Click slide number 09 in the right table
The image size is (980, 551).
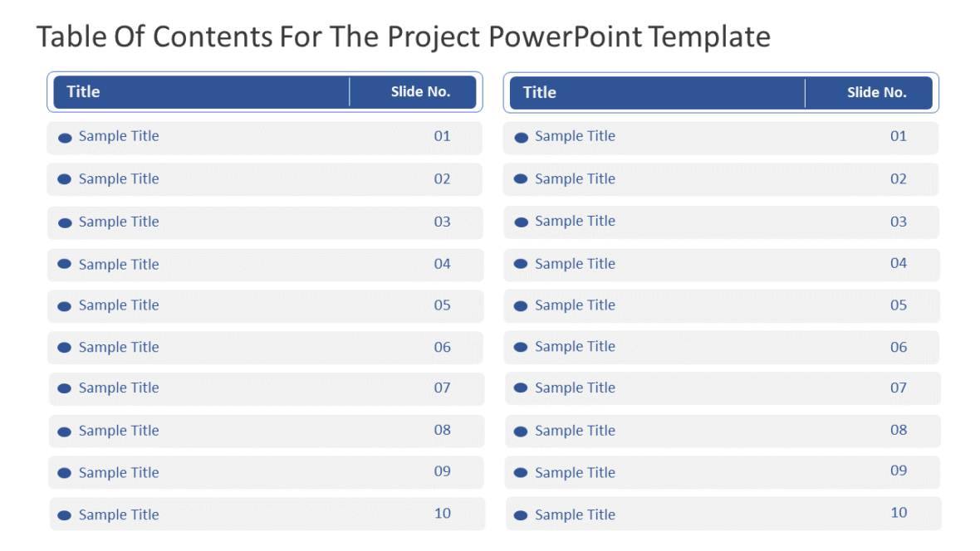pyautogui.click(x=899, y=471)
